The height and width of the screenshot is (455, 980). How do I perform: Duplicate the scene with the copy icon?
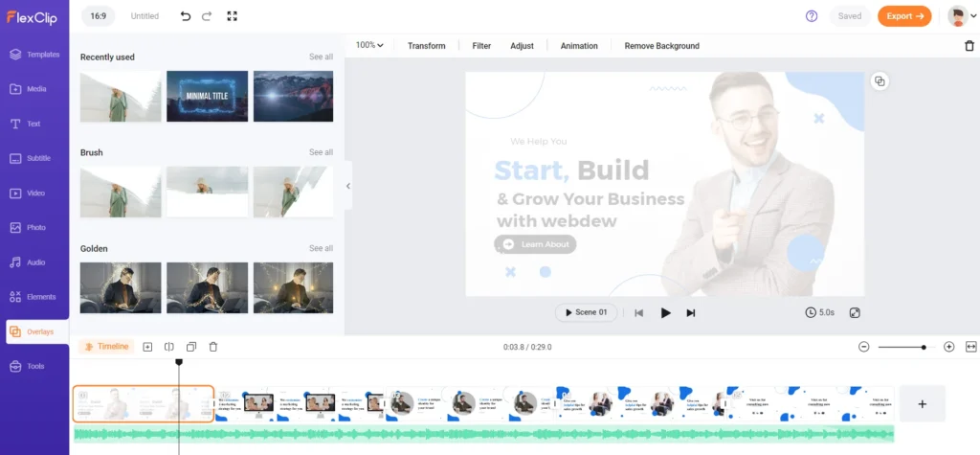[x=191, y=347]
